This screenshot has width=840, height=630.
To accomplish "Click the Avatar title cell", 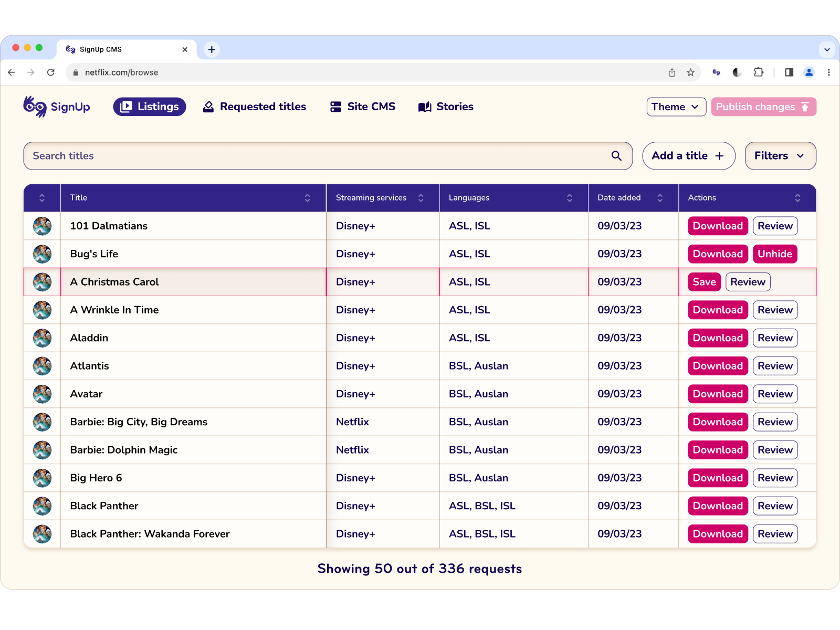I will tap(193, 394).
